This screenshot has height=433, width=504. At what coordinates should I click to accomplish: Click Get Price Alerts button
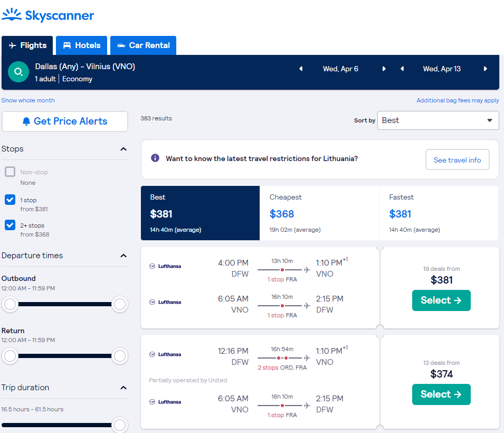[x=65, y=121]
